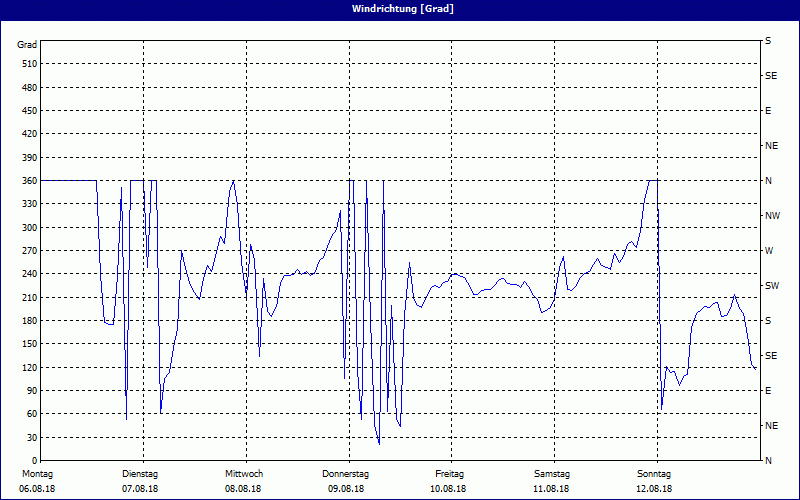Click the N label at the 360 gridline
This screenshot has height=500, width=800.
click(768, 181)
